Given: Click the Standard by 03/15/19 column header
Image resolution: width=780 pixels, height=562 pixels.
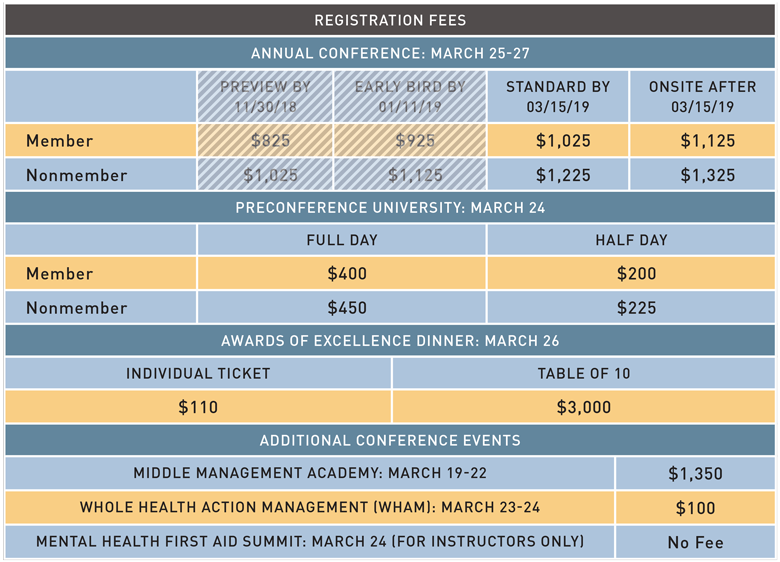Looking at the screenshot, I should coord(557,96).
